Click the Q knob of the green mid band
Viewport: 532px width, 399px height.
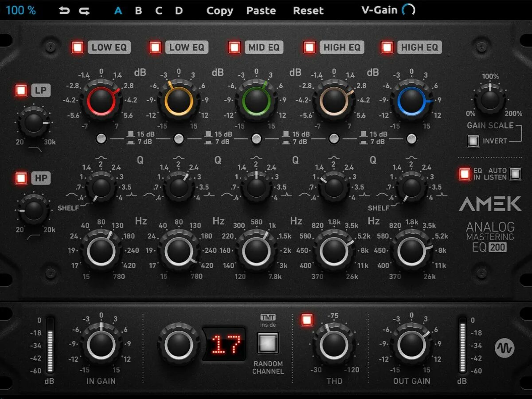pos(256,187)
